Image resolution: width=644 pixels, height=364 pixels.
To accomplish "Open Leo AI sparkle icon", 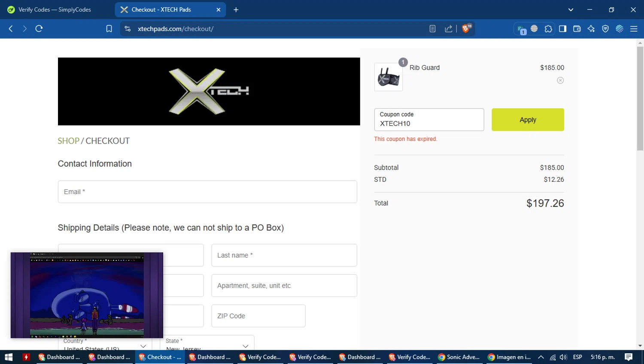I will [x=591, y=29].
